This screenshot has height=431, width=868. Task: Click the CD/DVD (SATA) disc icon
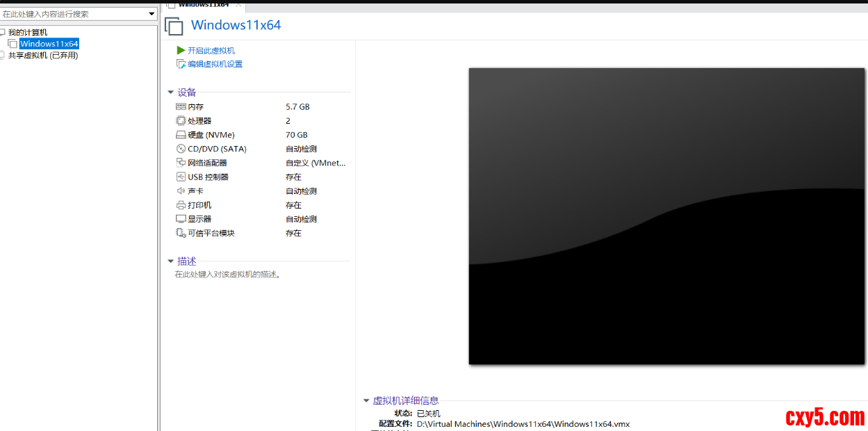coord(181,149)
